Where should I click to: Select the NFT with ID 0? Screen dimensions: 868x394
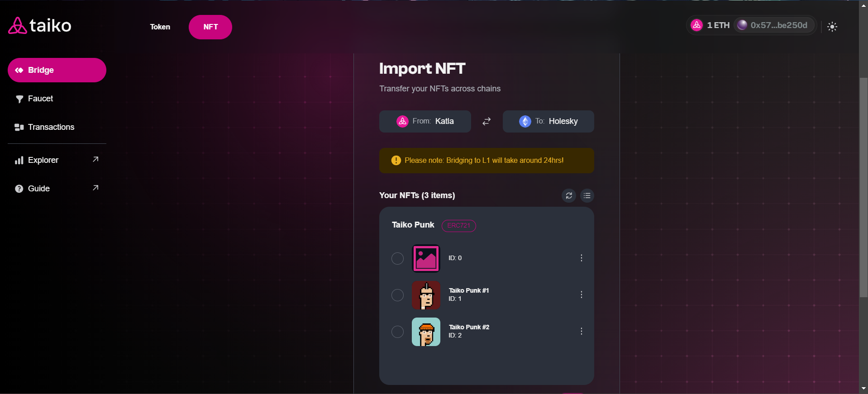[x=397, y=258]
